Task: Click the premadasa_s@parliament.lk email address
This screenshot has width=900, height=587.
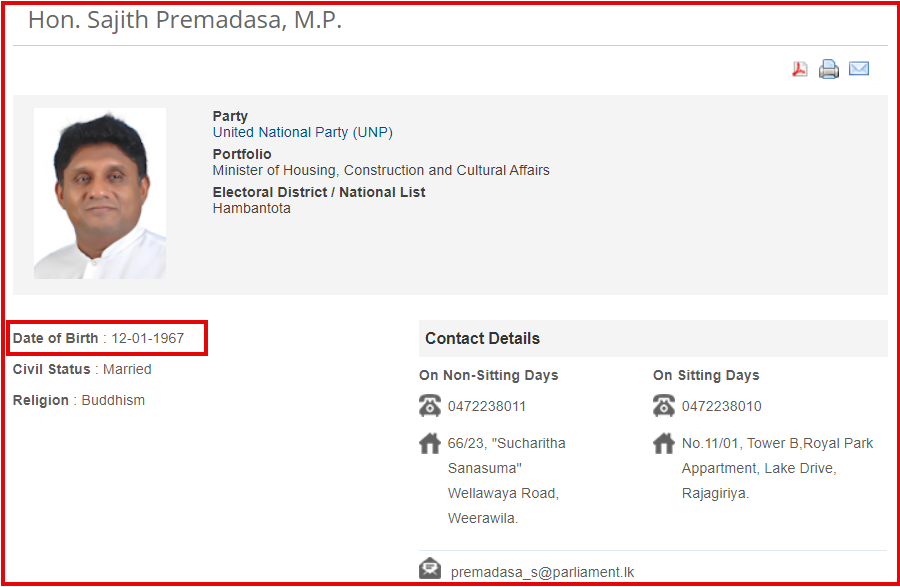Action: pos(542,572)
